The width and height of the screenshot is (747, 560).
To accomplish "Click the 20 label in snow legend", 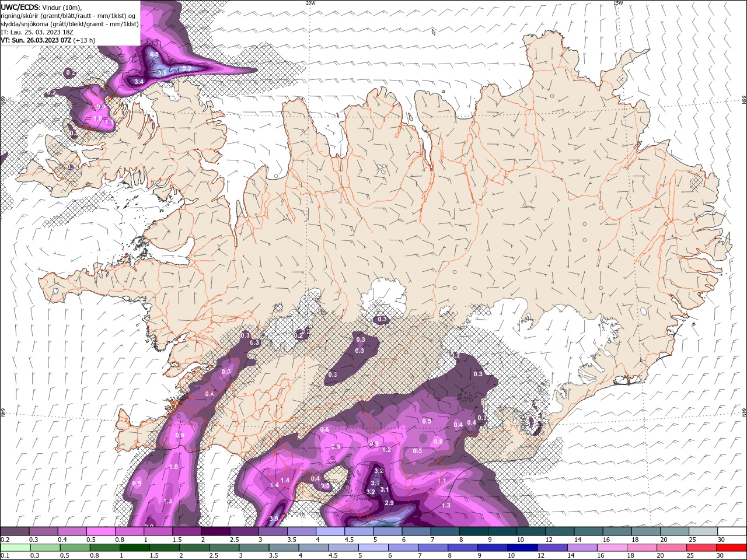I will click(x=664, y=540).
